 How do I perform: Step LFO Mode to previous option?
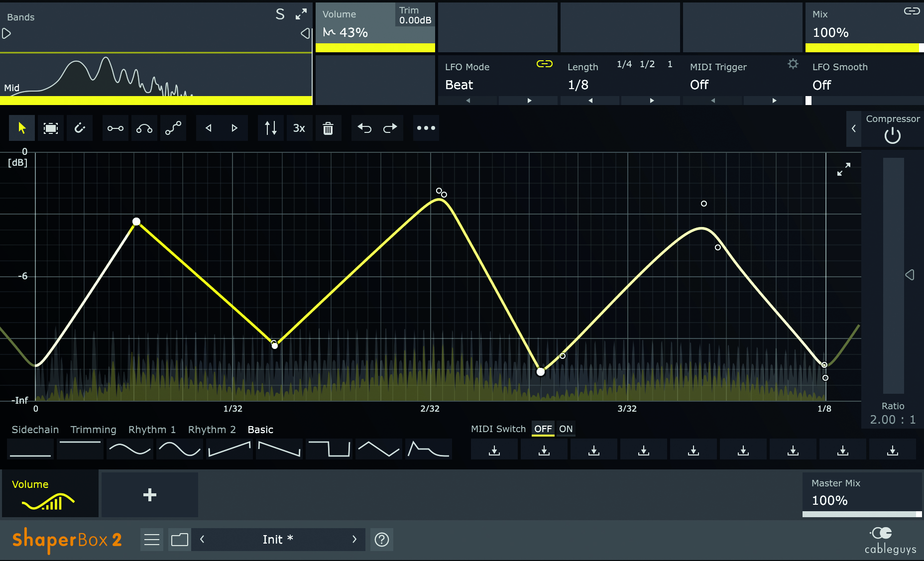pos(468,101)
